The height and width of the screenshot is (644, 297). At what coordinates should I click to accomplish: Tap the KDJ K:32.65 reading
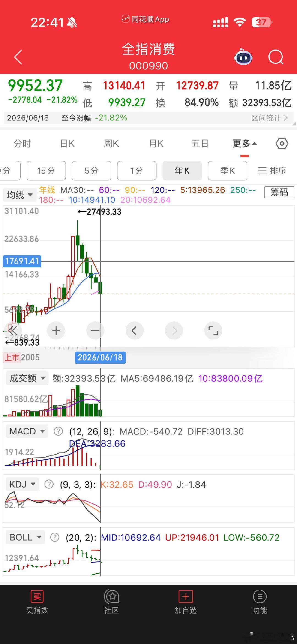117,484
